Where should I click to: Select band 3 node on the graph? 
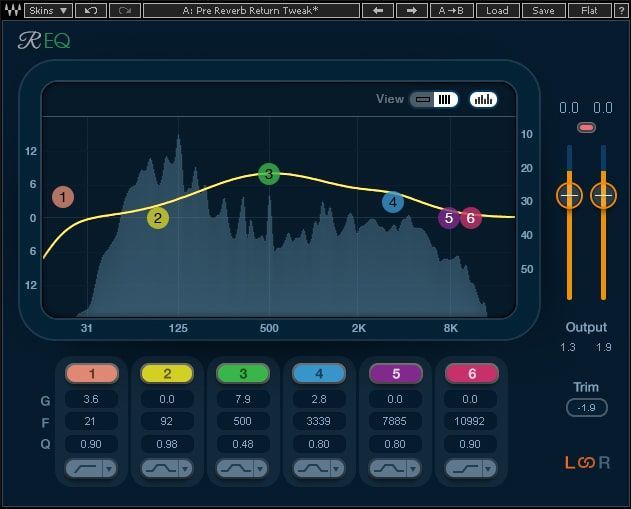[269, 174]
